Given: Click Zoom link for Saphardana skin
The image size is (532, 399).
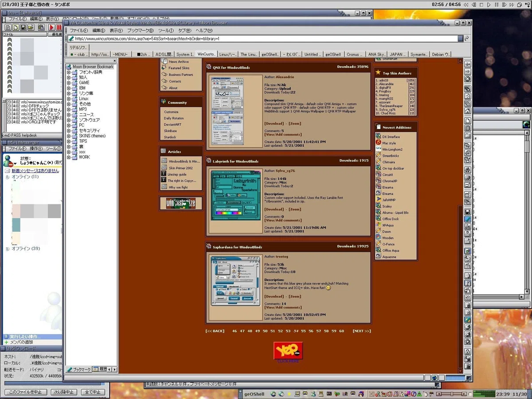Looking at the screenshot, I should pyautogui.click(x=295, y=297).
